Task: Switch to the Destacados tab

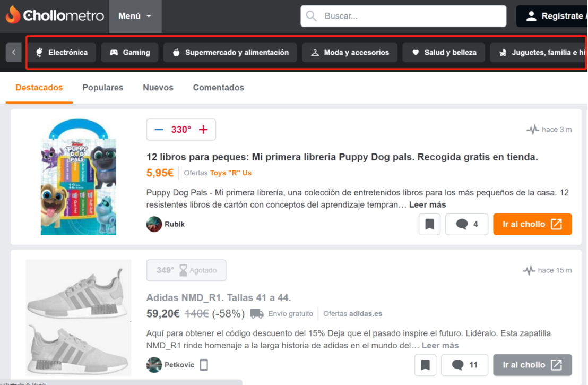Action: [x=39, y=88]
